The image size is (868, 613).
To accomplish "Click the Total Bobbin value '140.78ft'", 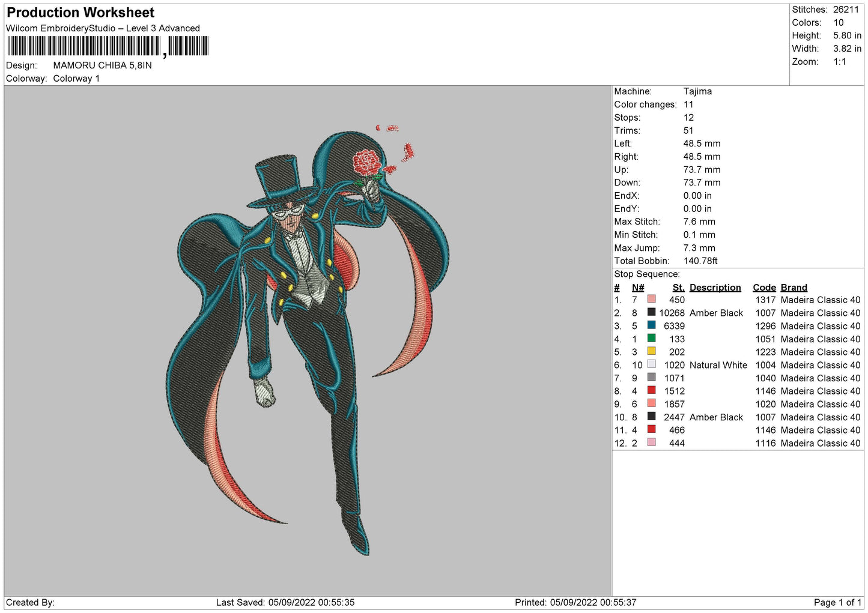I will point(700,261).
